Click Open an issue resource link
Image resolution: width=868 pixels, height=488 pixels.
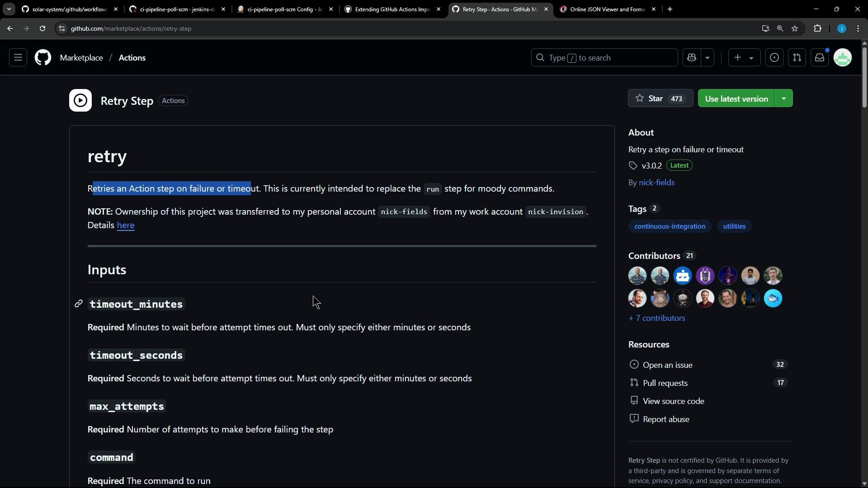click(x=667, y=365)
